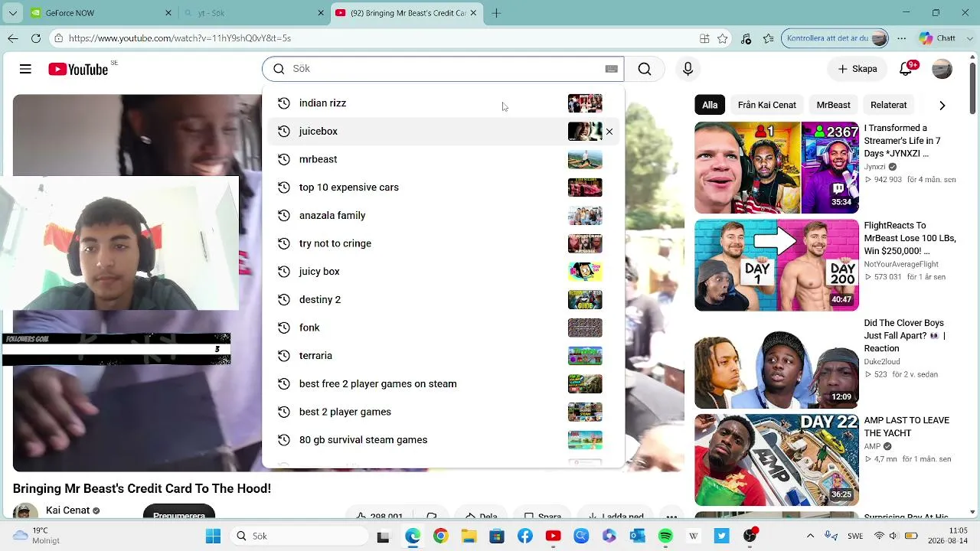This screenshot has width=980, height=551.
Task: Open the Windows Start menu
Action: tap(213, 536)
